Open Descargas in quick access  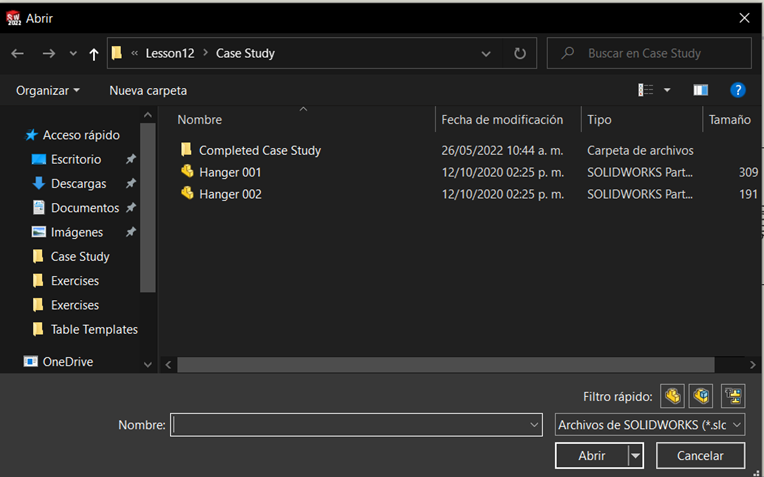pyautogui.click(x=78, y=184)
